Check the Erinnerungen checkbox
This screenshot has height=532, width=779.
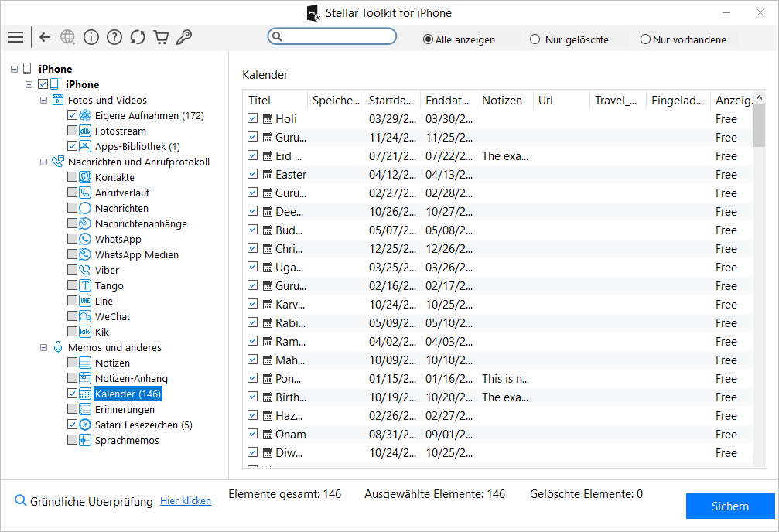pos(72,409)
